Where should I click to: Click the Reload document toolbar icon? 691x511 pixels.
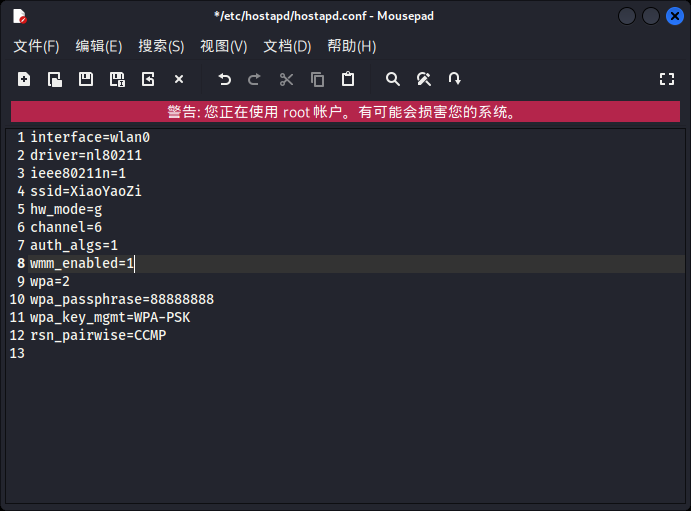tap(148, 79)
